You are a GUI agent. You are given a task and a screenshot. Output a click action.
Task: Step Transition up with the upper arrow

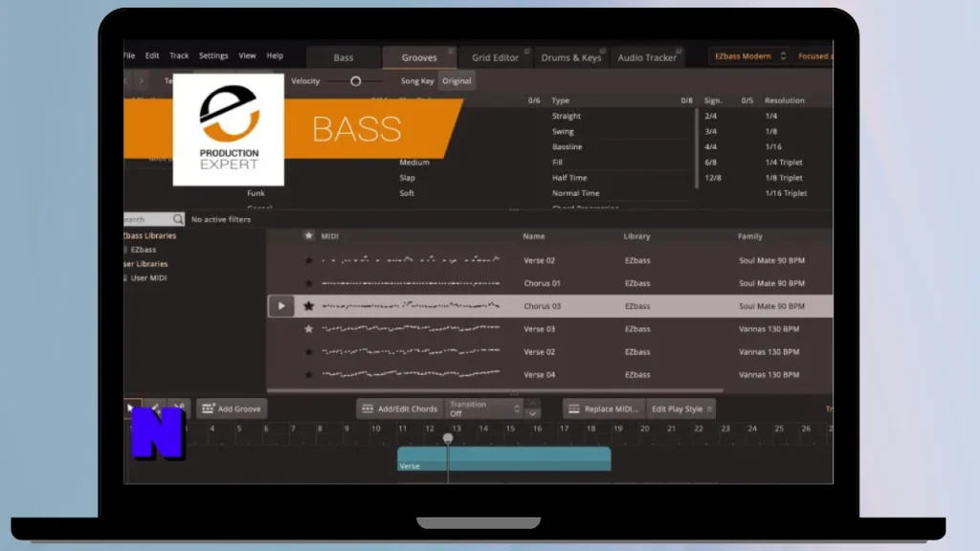(x=532, y=404)
